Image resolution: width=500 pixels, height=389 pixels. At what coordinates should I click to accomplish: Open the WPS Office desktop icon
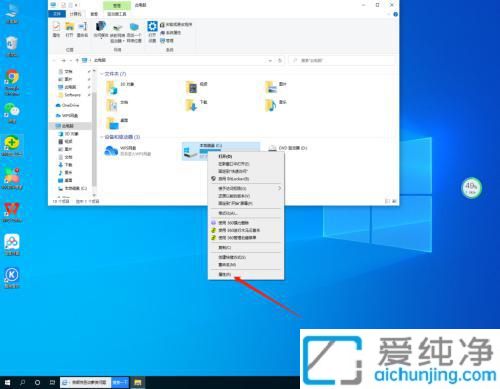click(x=12, y=212)
